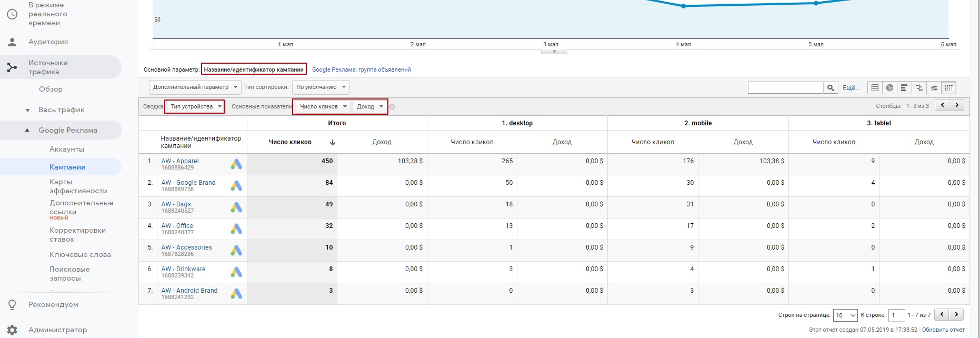
Task: Click previous page arrow under the table
Action: [x=942, y=314]
